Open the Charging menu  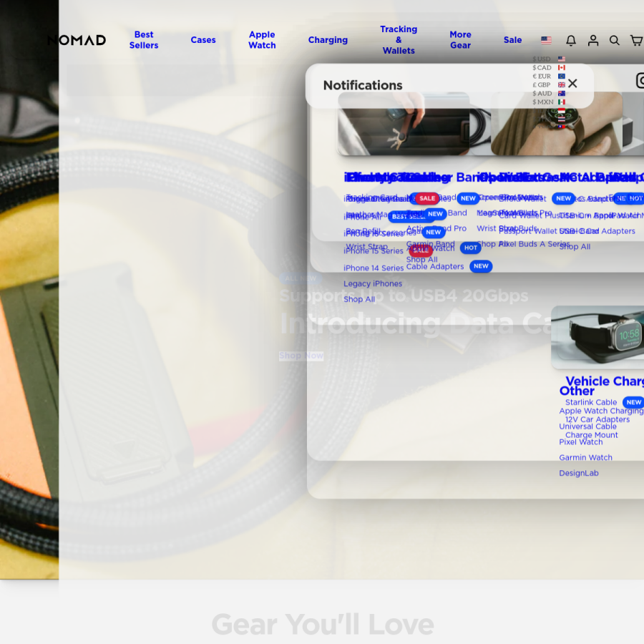point(328,40)
